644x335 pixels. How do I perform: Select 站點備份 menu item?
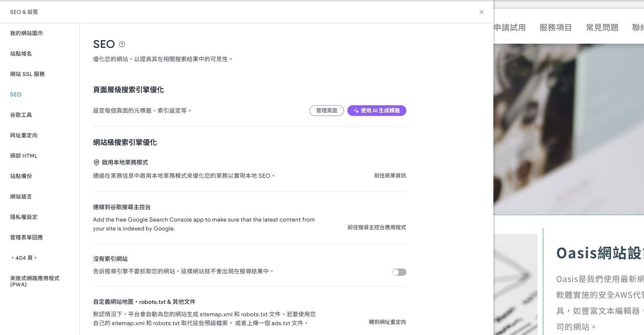(21, 176)
